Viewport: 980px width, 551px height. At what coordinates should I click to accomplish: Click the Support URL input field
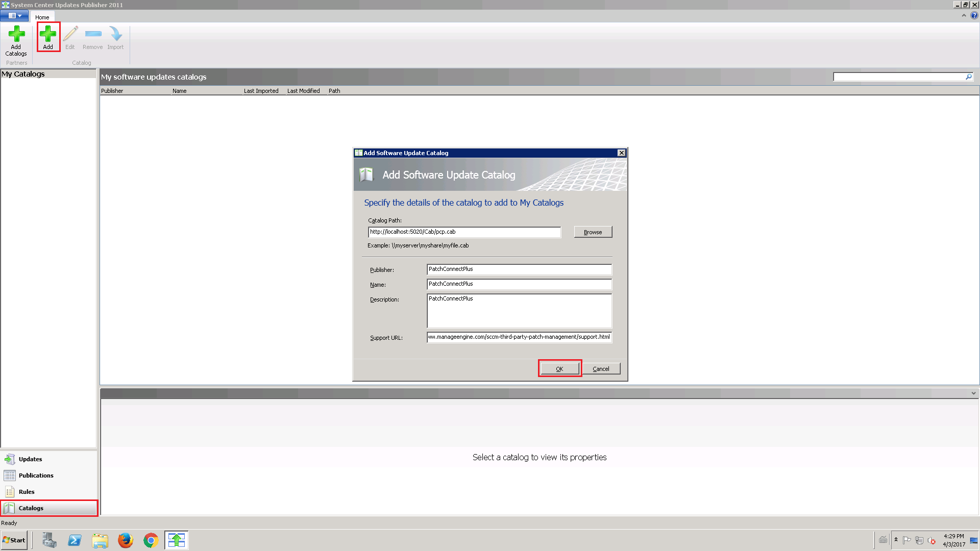pos(519,336)
